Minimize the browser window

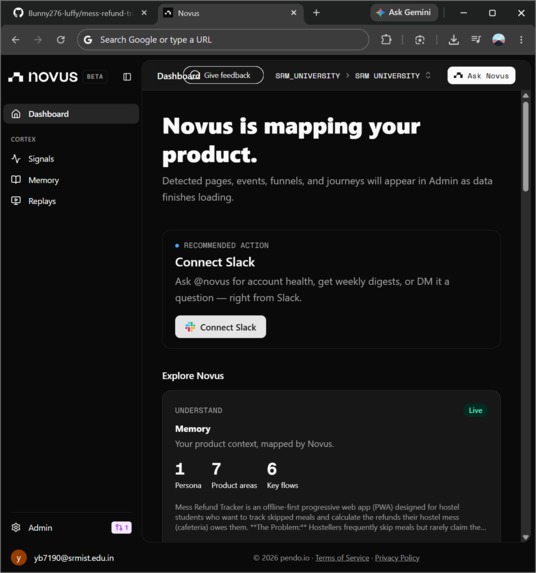463,13
